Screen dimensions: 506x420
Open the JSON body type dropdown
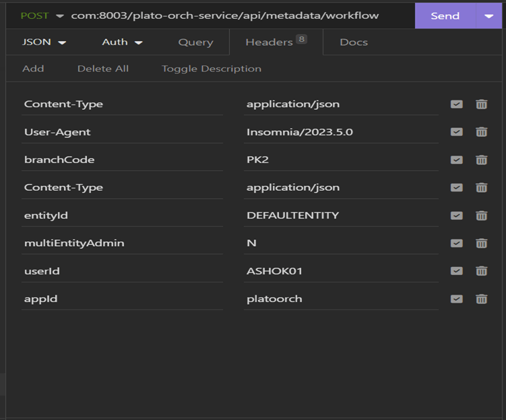[44, 42]
